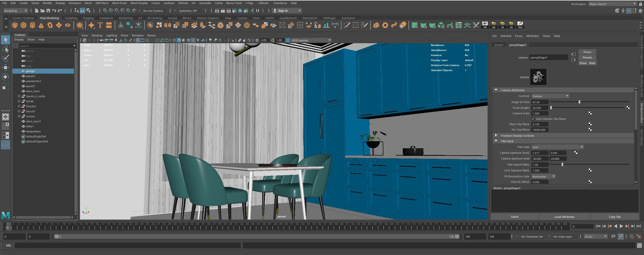
Task: Click the Hist shelf icon
Action: (x=520, y=25)
